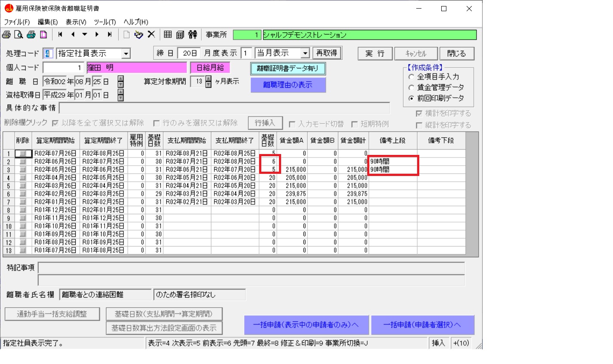The width and height of the screenshot is (613, 364).
Task: Click delete column box in row 2
Action: [x=22, y=162]
